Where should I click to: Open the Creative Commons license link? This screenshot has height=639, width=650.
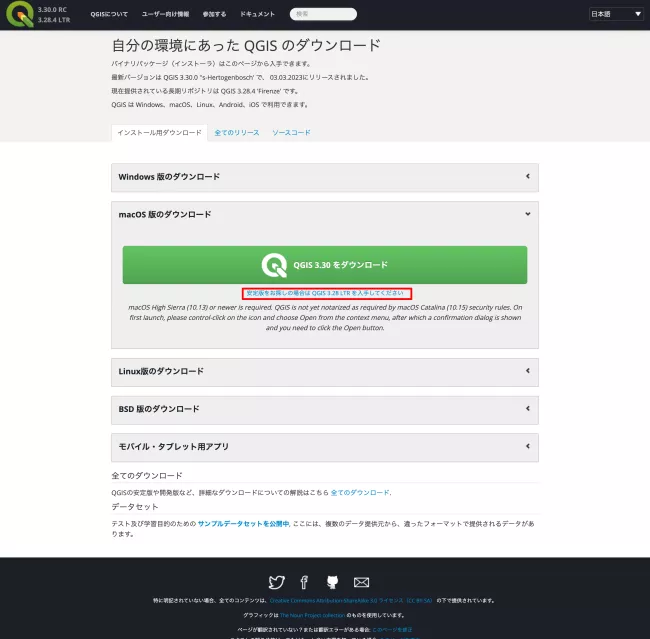[351, 600]
